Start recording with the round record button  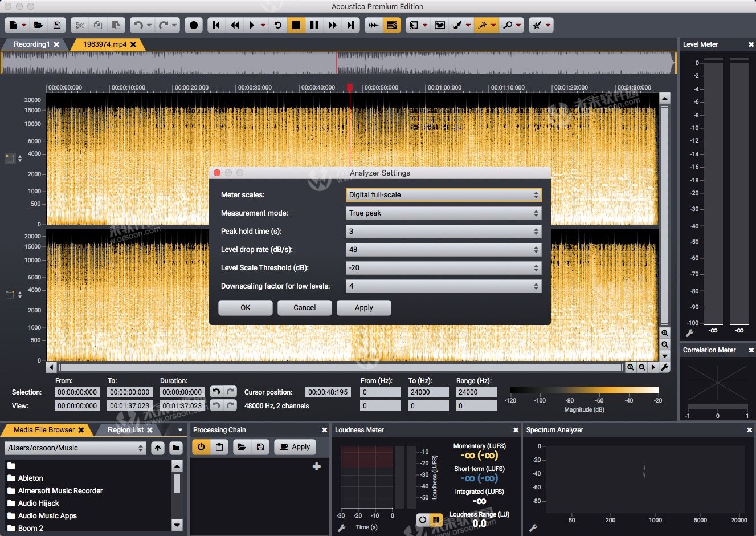(194, 25)
